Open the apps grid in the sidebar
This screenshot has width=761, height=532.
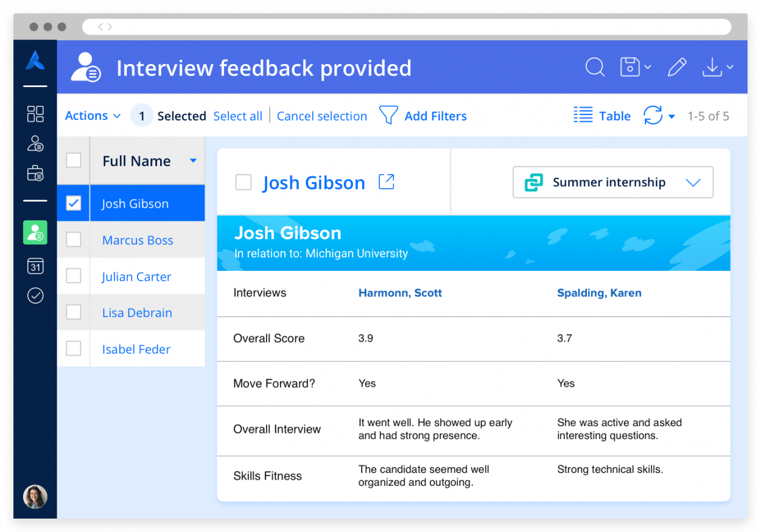pyautogui.click(x=35, y=114)
